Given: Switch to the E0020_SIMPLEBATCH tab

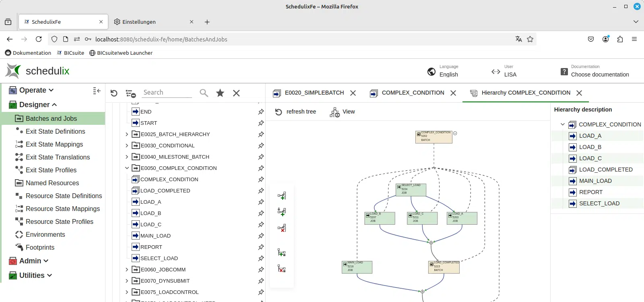Looking at the screenshot, I should (x=314, y=93).
